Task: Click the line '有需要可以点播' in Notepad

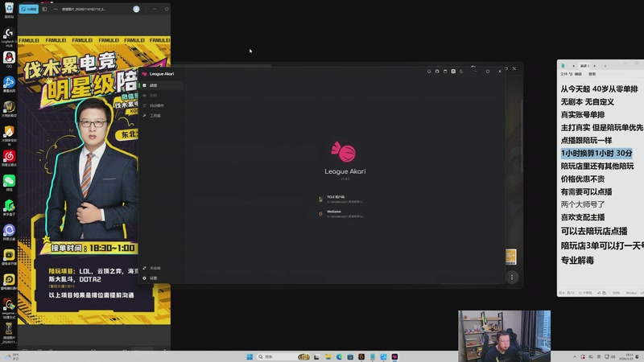Action: [587, 191]
